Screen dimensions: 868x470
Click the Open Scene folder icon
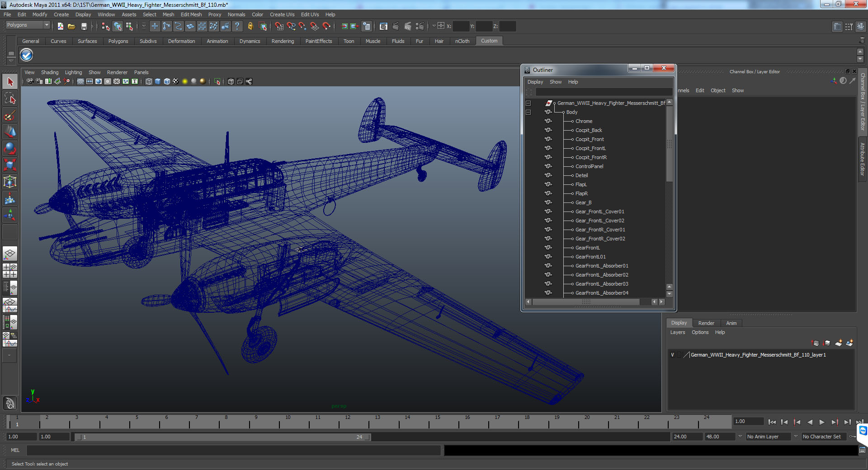click(71, 26)
